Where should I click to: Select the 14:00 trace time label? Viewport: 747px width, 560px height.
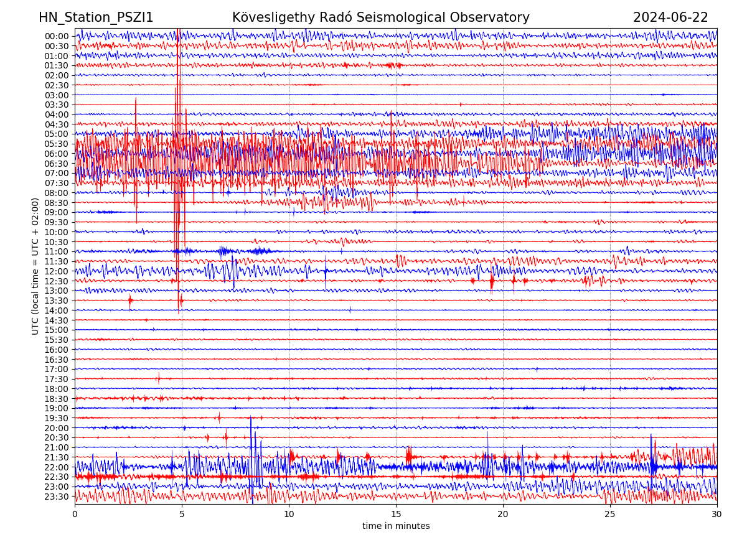(56, 310)
